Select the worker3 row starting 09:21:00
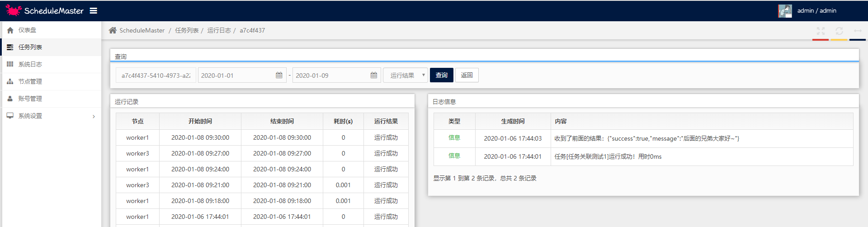The height and width of the screenshot is (227, 868). pyautogui.click(x=262, y=185)
